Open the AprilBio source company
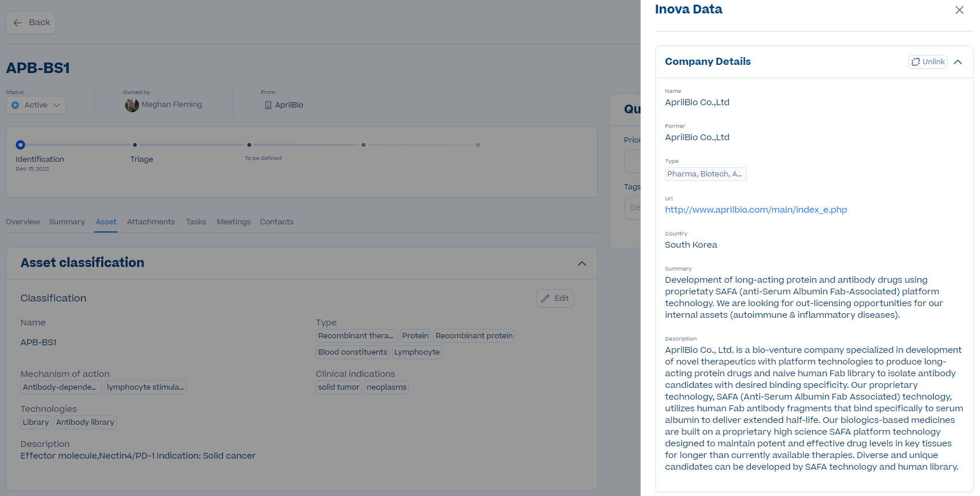 tap(289, 105)
